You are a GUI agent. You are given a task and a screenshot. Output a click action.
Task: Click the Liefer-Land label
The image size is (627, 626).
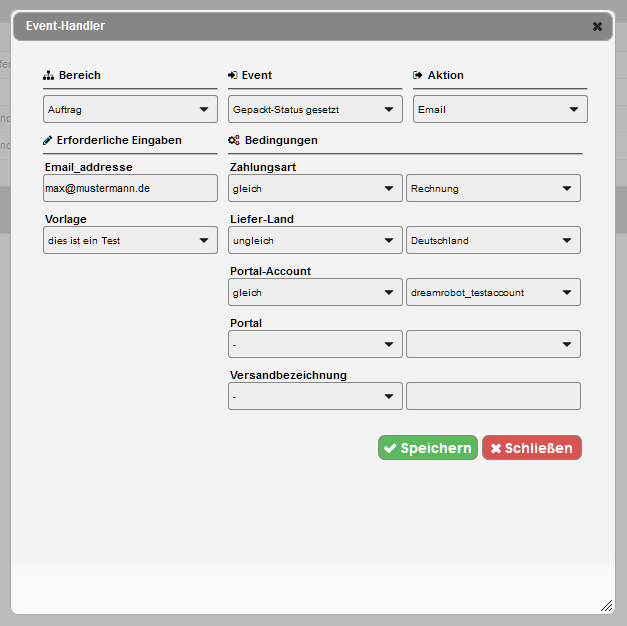(x=262, y=219)
